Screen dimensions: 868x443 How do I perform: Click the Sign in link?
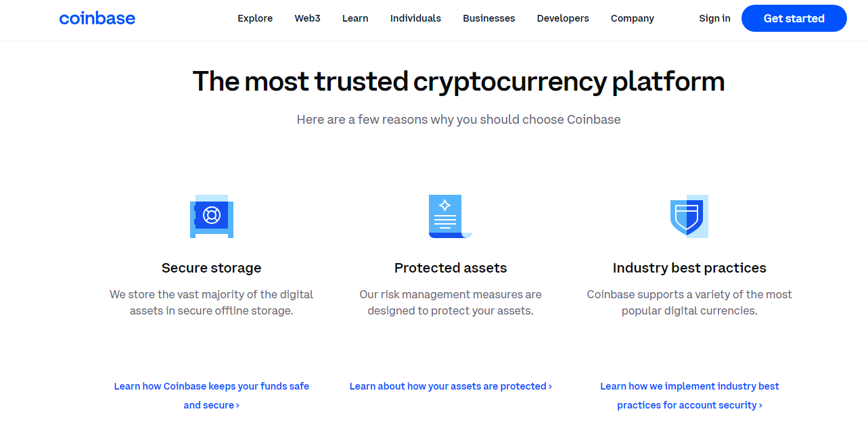pos(715,18)
